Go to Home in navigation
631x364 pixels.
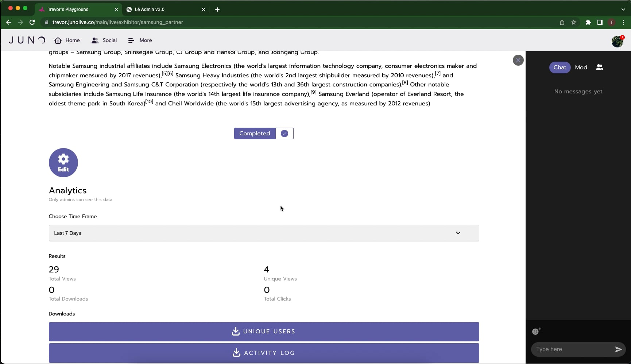(x=67, y=40)
